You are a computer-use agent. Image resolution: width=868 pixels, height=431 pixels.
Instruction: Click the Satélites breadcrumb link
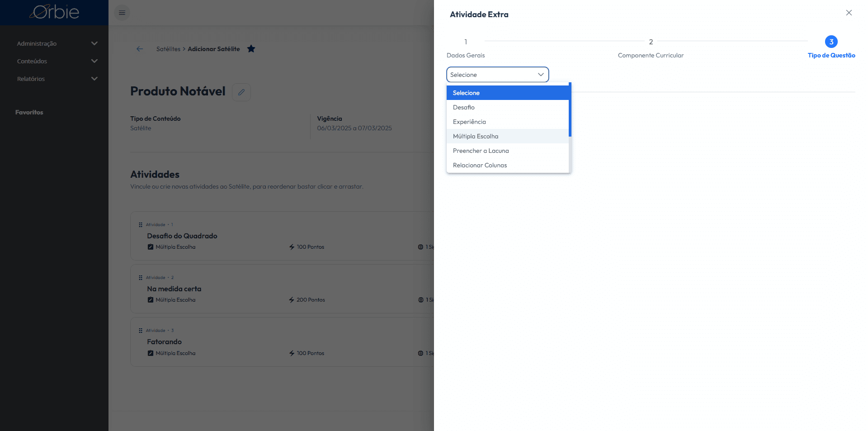pos(168,49)
